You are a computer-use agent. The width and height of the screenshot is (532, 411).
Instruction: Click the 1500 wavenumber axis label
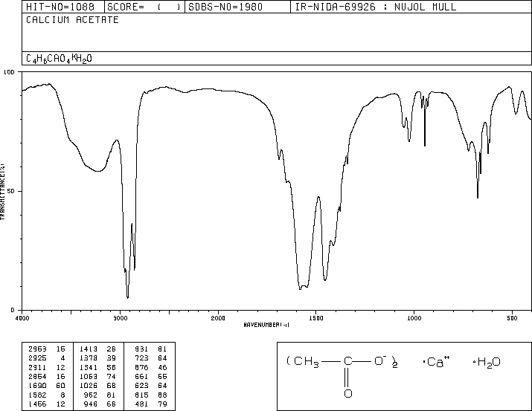(316, 318)
